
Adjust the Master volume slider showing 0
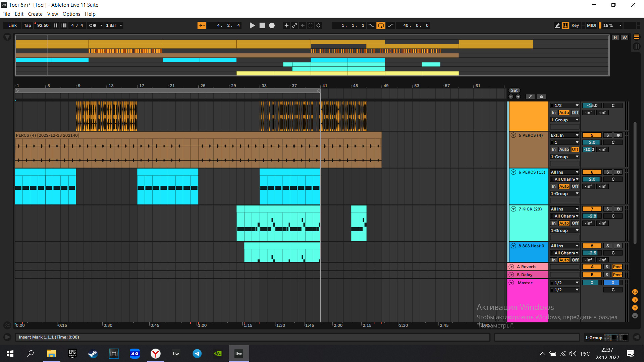[592, 283]
